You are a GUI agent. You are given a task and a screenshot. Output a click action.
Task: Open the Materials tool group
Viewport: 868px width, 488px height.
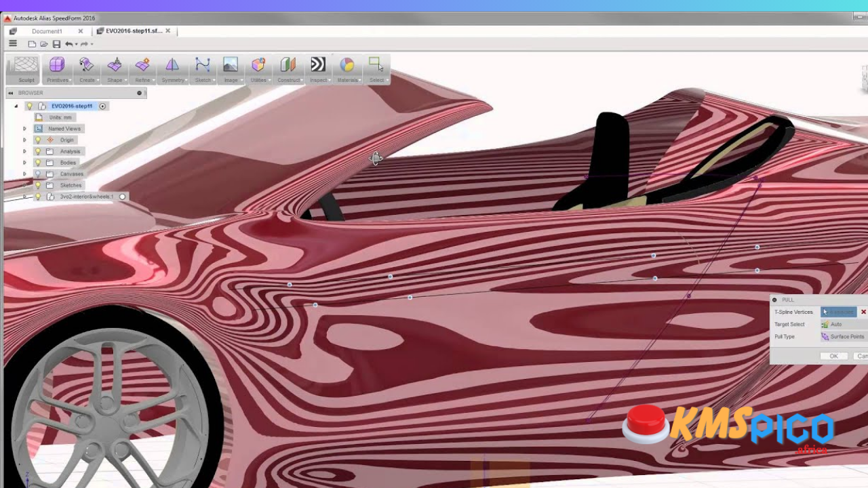(x=347, y=70)
